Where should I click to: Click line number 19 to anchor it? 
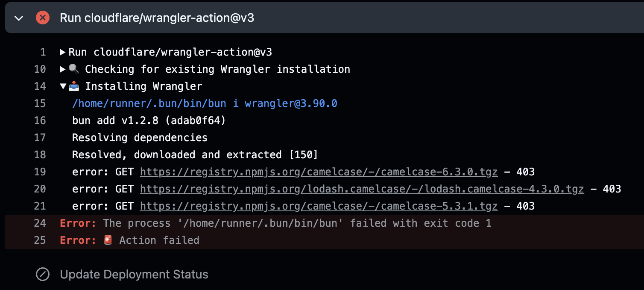tap(40, 172)
